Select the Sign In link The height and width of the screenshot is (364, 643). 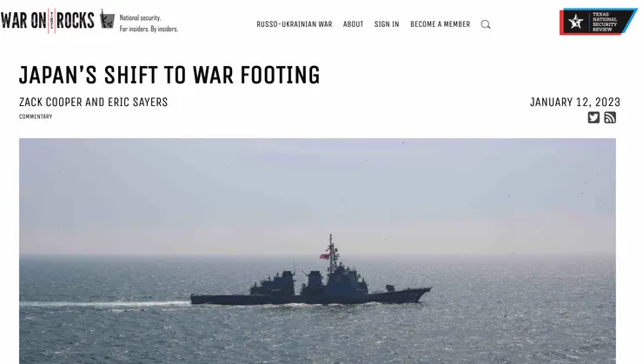(x=387, y=24)
